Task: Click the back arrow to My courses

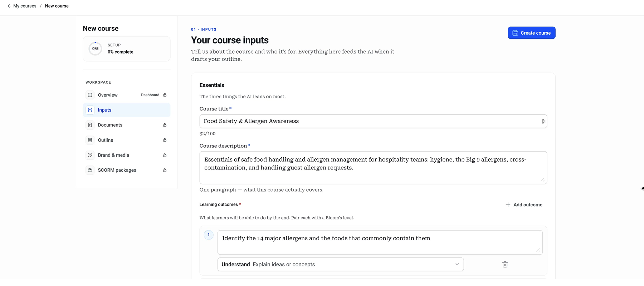Action: 9,6
